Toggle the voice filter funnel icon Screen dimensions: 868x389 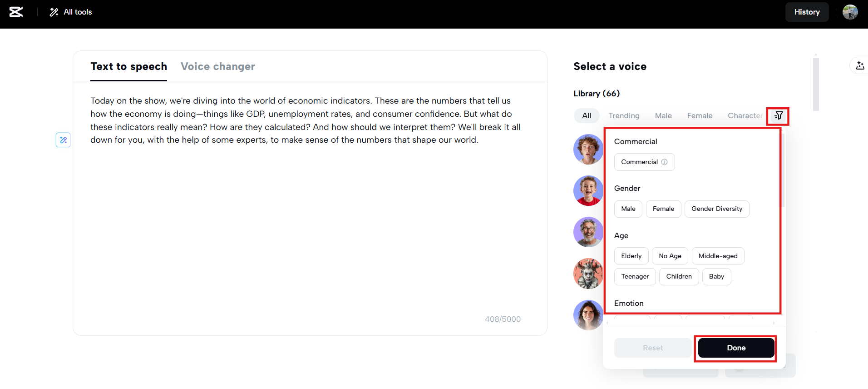(778, 116)
